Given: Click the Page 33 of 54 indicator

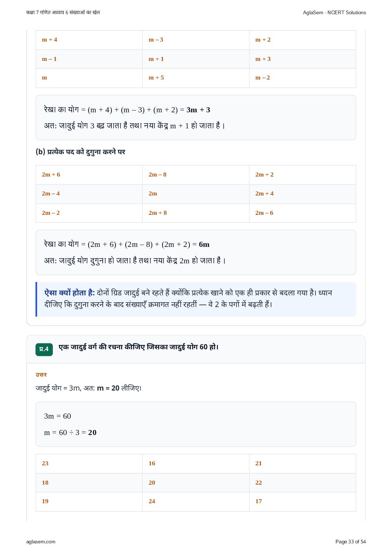Looking at the screenshot, I should click(x=350, y=542).
